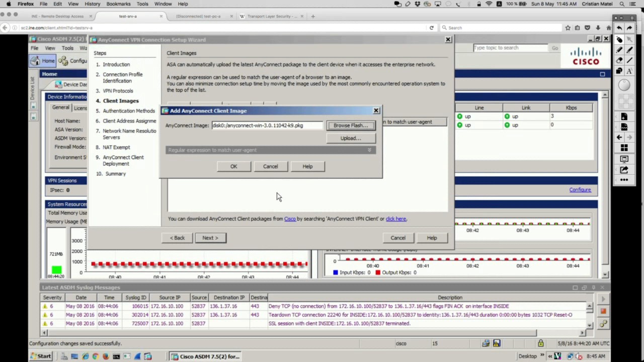Image resolution: width=644 pixels, height=362 pixels.
Task: Open more options three dots icon
Action: tap(624, 179)
